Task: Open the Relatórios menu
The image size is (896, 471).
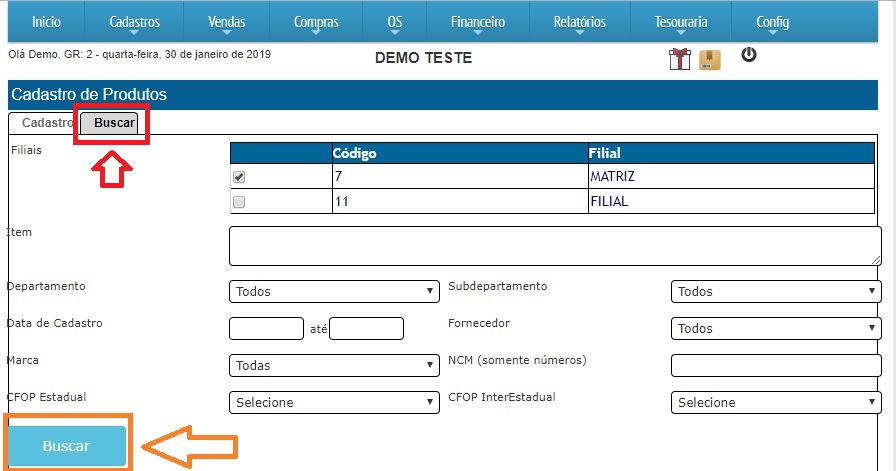Action: coord(579,22)
